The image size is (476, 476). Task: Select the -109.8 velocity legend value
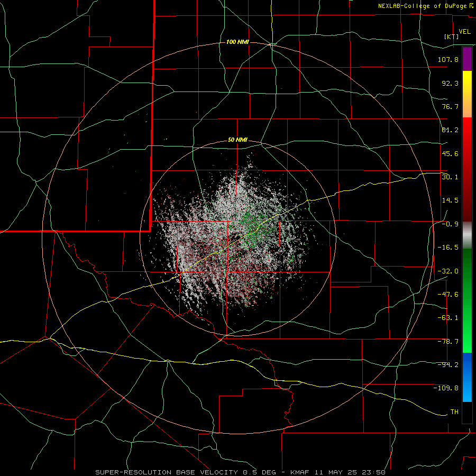(x=446, y=388)
